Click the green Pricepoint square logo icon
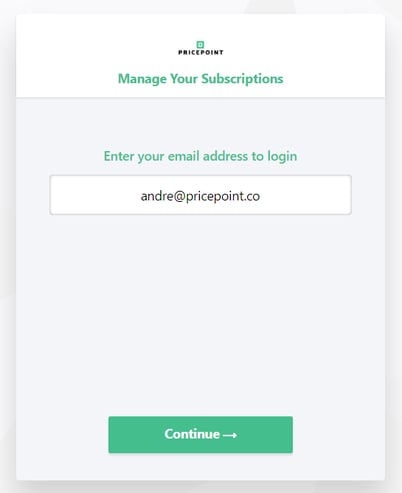This screenshot has height=493, width=402. pyautogui.click(x=200, y=45)
